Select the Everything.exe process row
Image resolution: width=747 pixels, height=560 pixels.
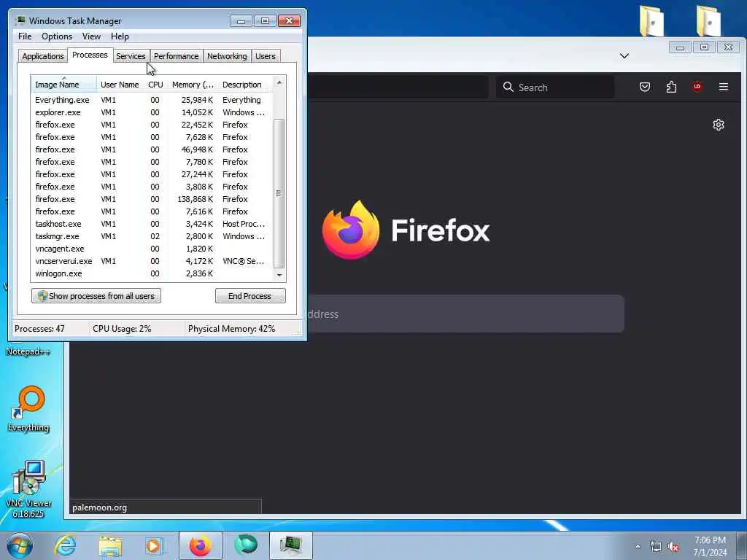(x=152, y=100)
